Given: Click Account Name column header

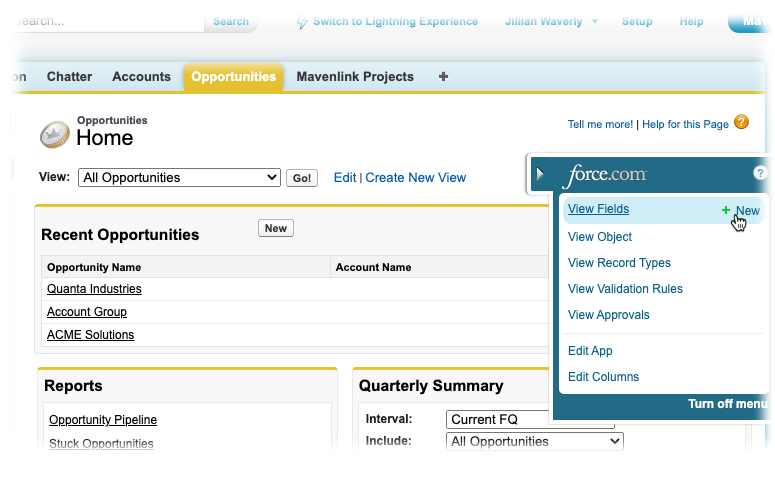Looking at the screenshot, I should (373, 267).
